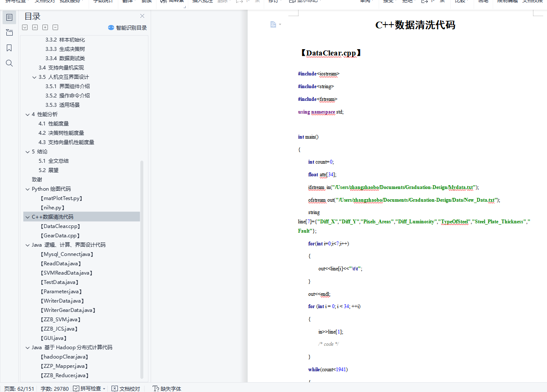547x392 pixels.
Task: Select 【ZZB_SVM.java】 in the outline
Action: coord(60,320)
